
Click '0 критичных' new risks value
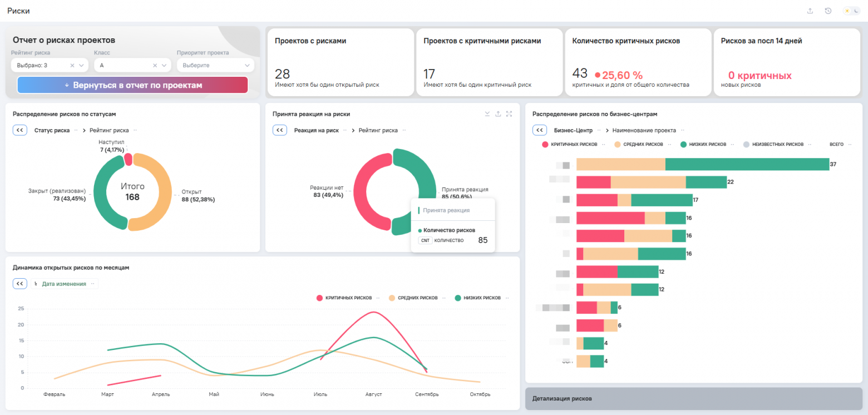click(759, 76)
